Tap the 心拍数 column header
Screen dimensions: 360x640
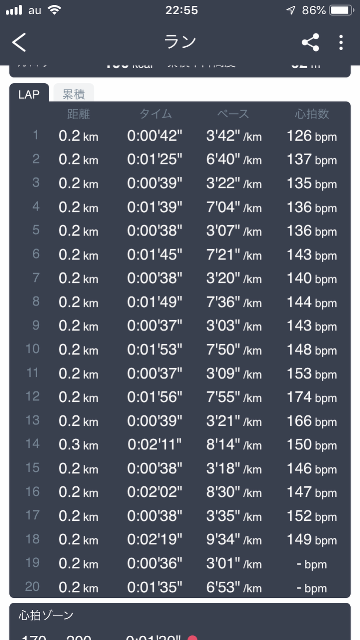tap(312, 114)
